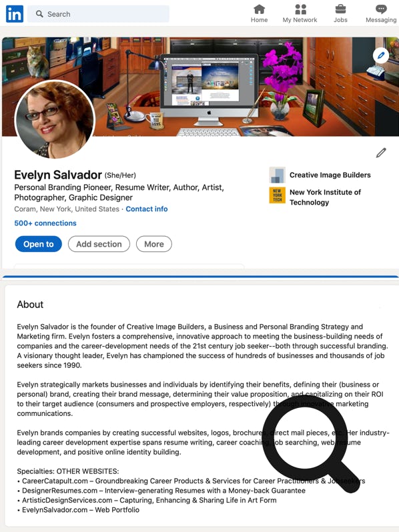Edit the profile intro with pencil icon
This screenshot has height=532, width=399.
pos(381,153)
